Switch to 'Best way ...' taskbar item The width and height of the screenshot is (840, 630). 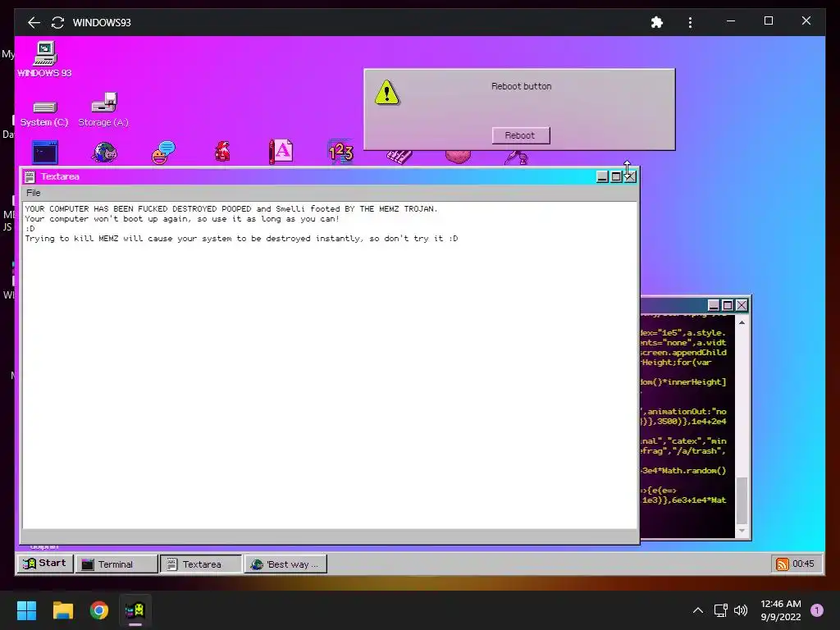pos(285,564)
